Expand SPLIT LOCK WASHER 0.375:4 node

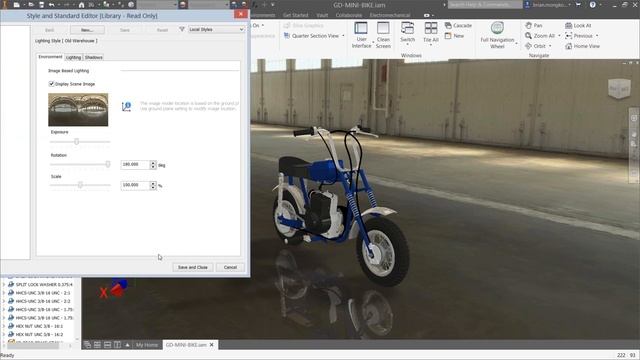[x=4, y=284]
